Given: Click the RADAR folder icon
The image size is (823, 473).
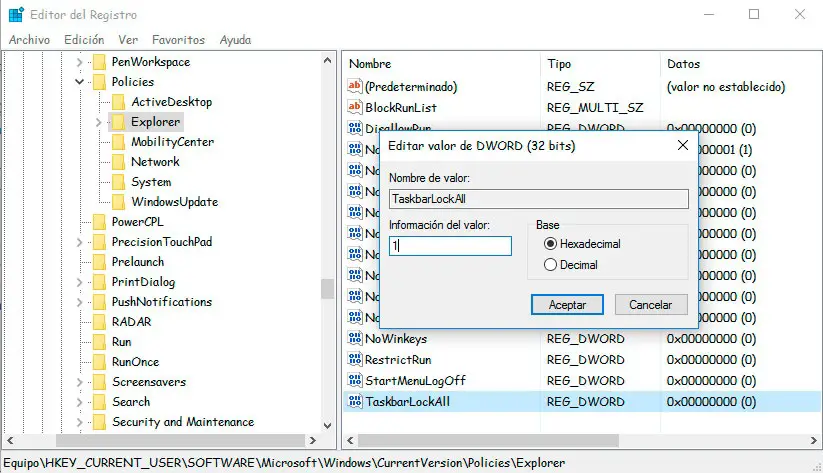Looking at the screenshot, I should click(99, 322).
